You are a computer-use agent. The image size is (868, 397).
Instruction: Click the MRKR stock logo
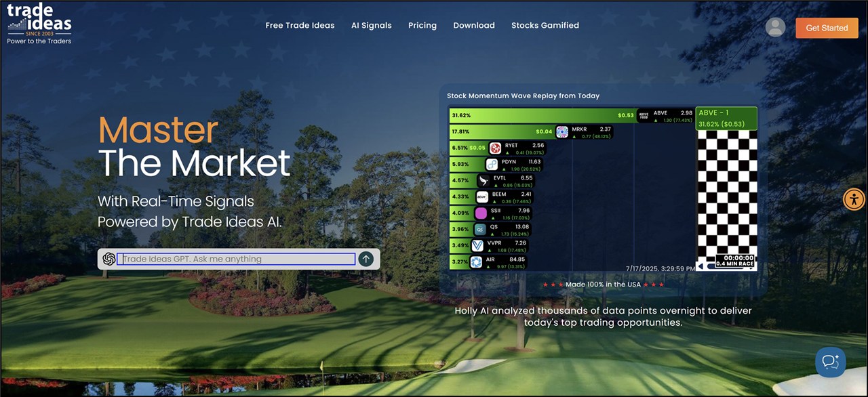point(561,131)
